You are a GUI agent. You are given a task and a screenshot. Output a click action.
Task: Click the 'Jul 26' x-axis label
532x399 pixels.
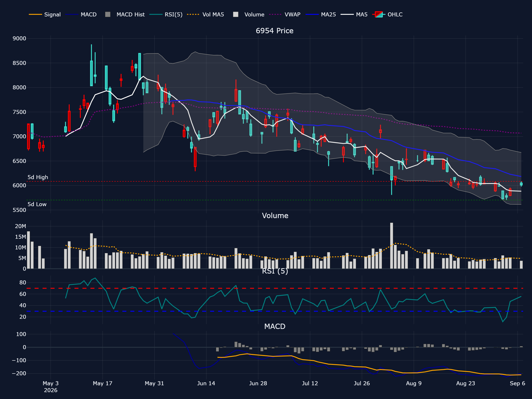[x=362, y=383]
